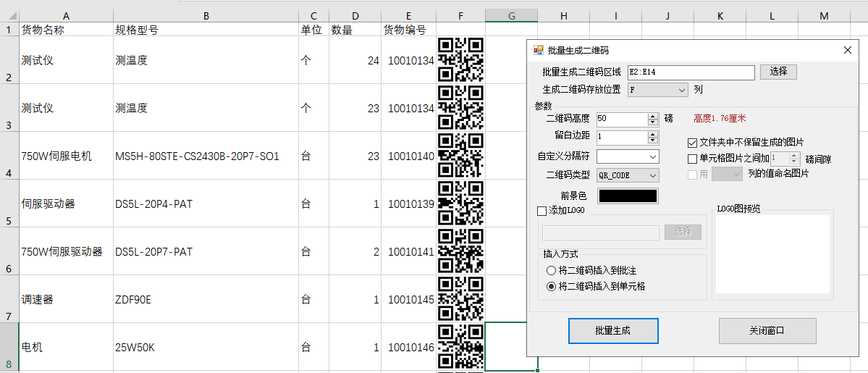Click cell 10010139
Viewport: 868px width, 373px height.
[x=408, y=204]
